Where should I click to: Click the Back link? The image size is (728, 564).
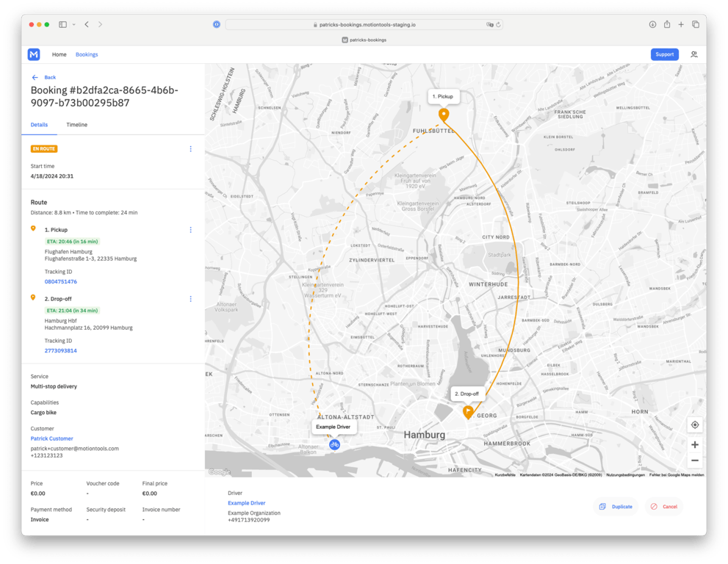[50, 78]
